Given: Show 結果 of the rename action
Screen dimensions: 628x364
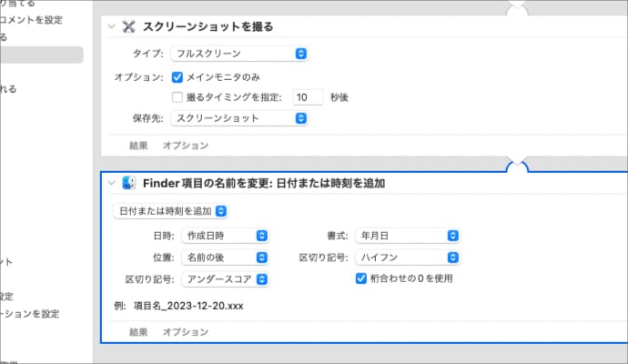Looking at the screenshot, I should point(140,332).
